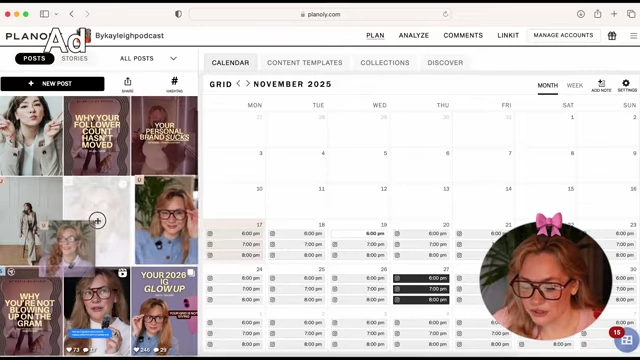Screen dimensions: 640x360
Task: Open the Add Note icon
Action: [x=601, y=83]
